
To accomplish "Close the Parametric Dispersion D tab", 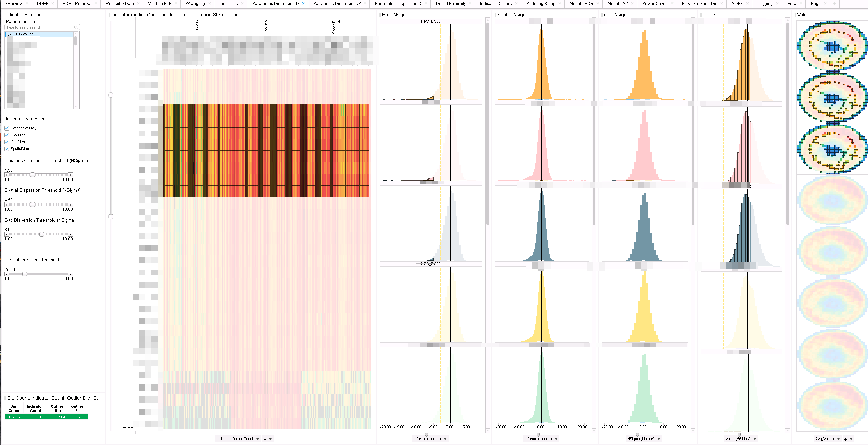I will 303,3.
